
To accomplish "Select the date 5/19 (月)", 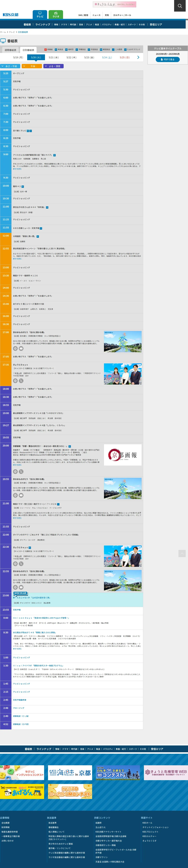I will click(18, 57).
